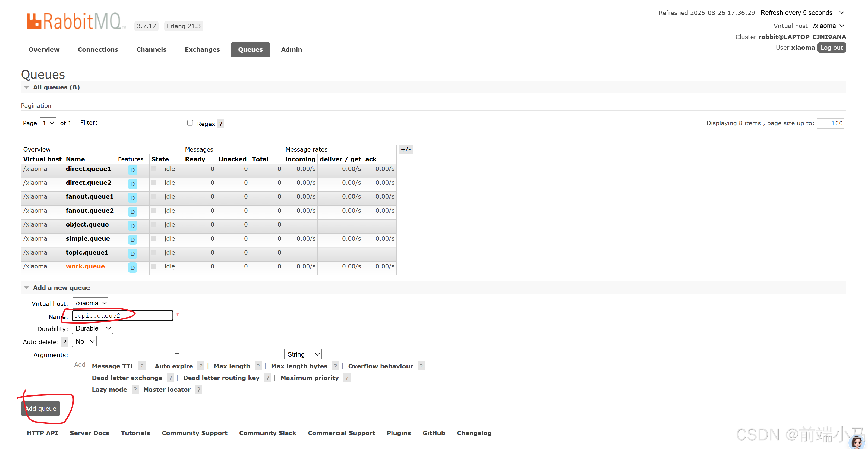Click the Maximum priority help icon
Image resolution: width=868 pixels, height=449 pixels.
click(x=347, y=378)
